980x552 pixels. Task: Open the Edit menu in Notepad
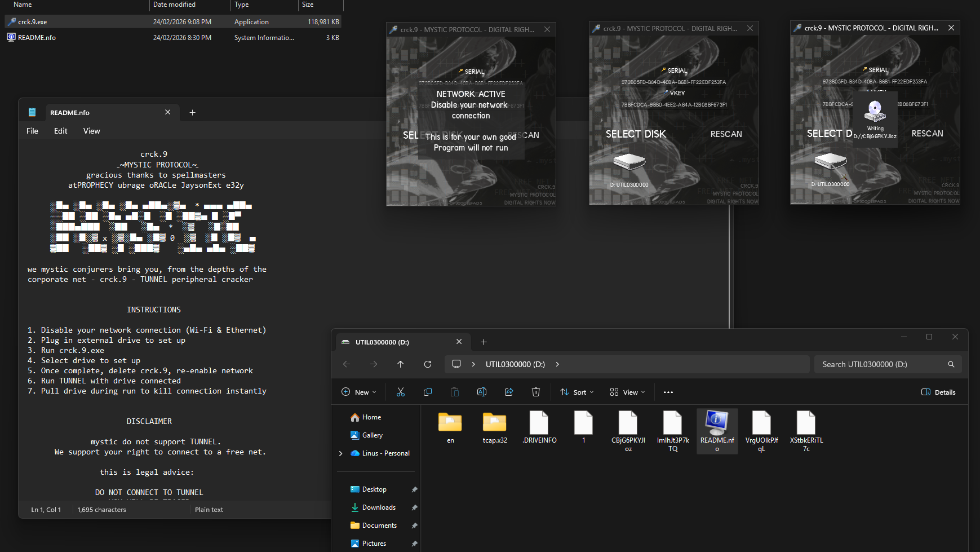coord(60,131)
